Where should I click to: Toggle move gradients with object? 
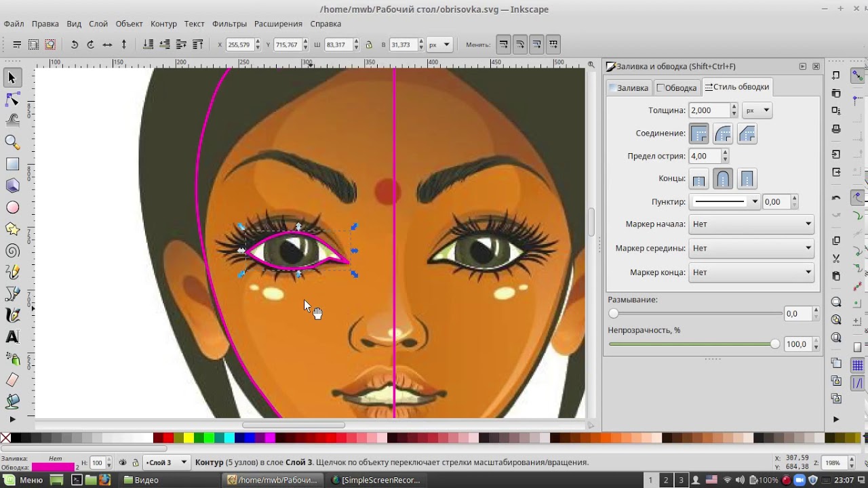tap(536, 45)
